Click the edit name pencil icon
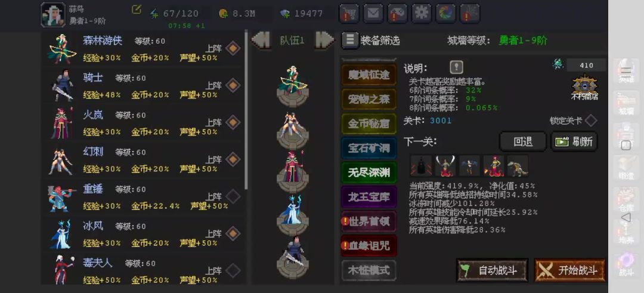The height and width of the screenshot is (293, 644). pyautogui.click(x=137, y=10)
